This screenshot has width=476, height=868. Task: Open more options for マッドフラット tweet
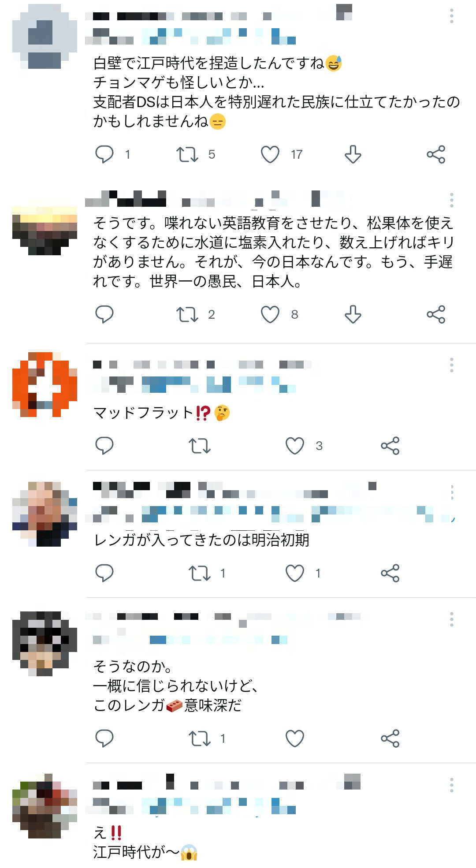click(452, 365)
